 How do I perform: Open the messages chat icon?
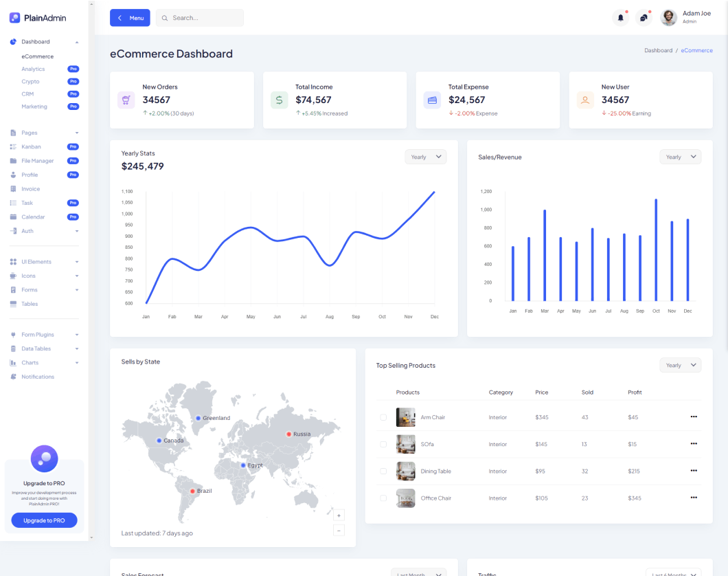point(644,18)
